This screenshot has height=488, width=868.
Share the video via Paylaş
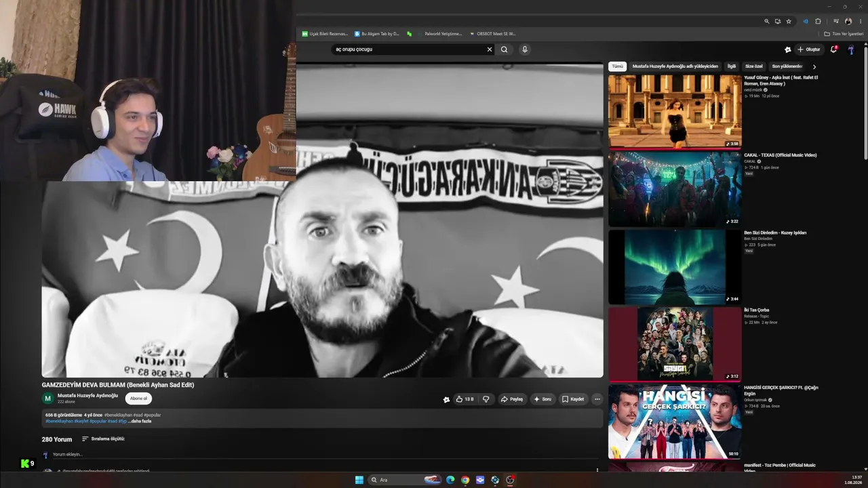coord(512,399)
